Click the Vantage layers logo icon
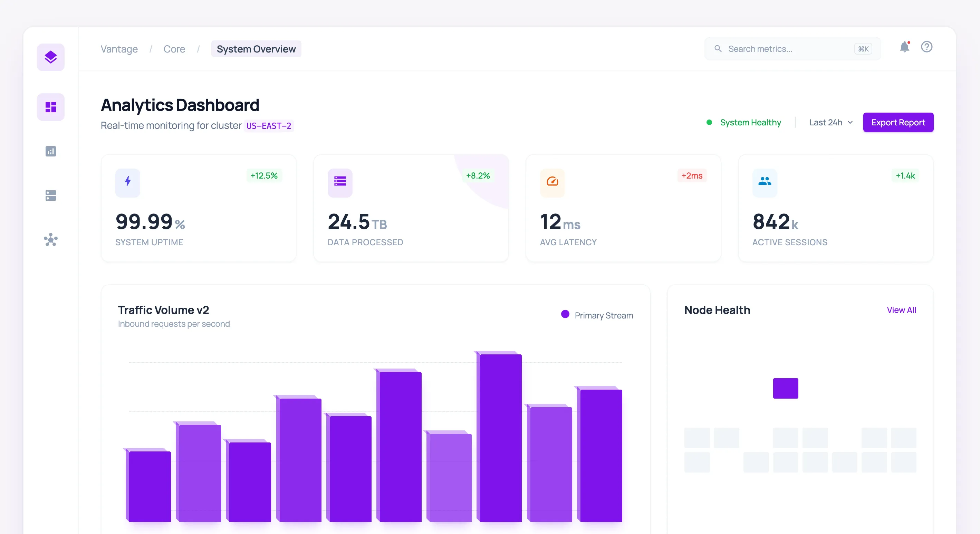 tap(51, 57)
